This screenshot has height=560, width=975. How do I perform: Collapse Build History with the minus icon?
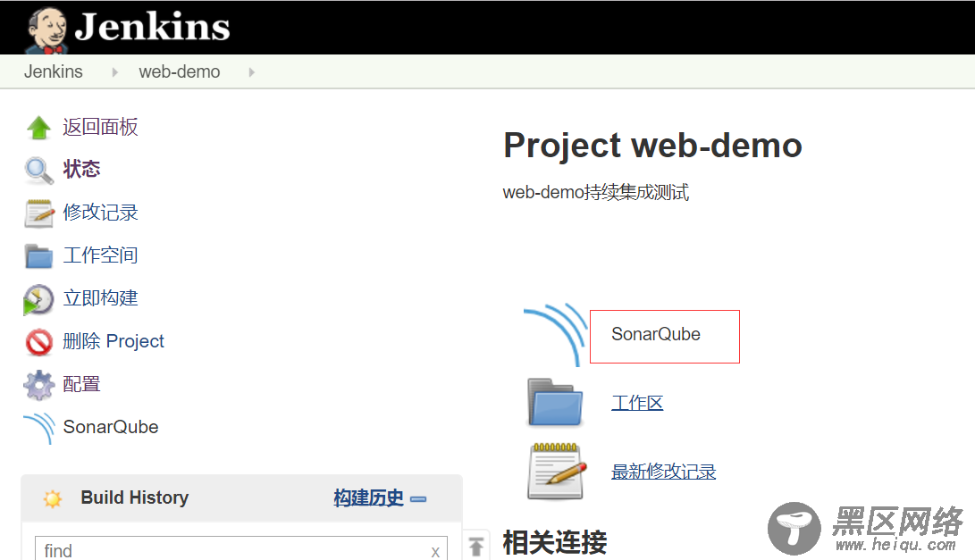(418, 499)
